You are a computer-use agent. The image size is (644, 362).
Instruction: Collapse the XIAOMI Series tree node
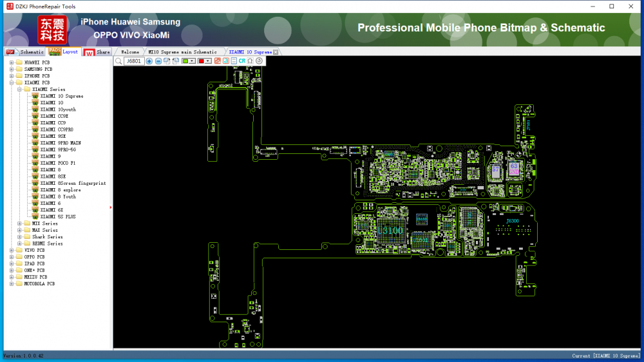pyautogui.click(x=19, y=90)
